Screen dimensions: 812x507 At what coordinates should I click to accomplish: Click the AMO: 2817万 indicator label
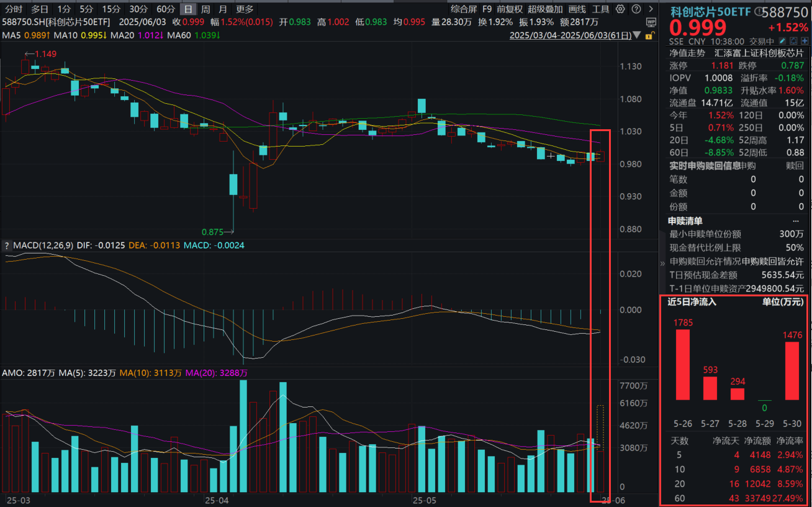pyautogui.click(x=29, y=373)
